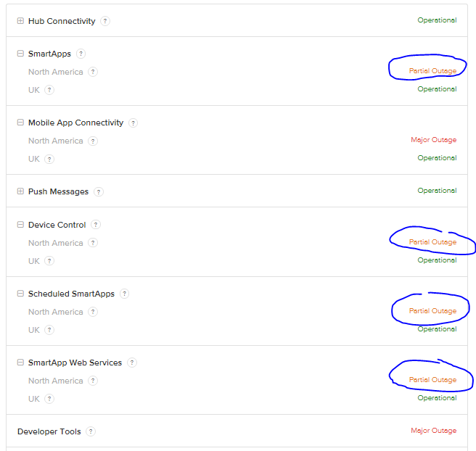476x451 pixels.
Task: Click Major Outage status for Developer Tools
Action: click(x=433, y=431)
